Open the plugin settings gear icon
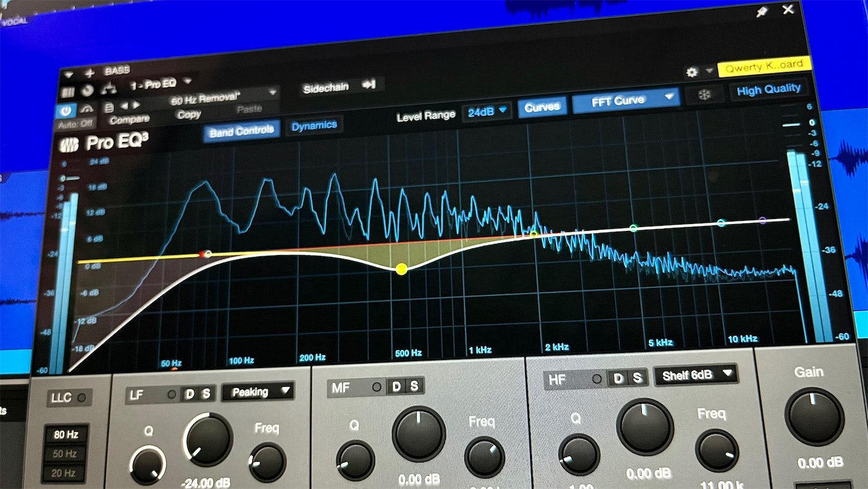Screen dimensions: 868x489 693,72
